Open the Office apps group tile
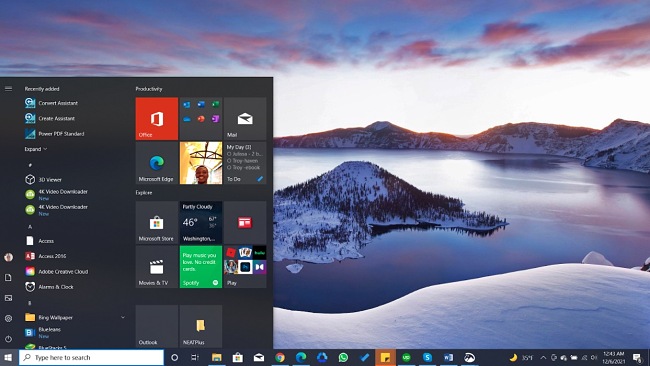Viewport: 650px width, 366px height. click(x=201, y=119)
